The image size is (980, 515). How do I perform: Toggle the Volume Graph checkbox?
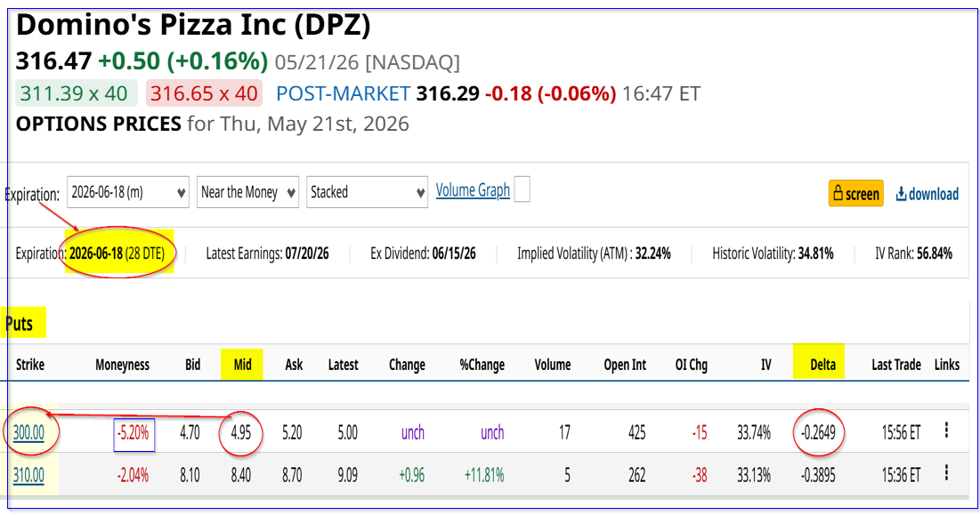[x=522, y=189]
